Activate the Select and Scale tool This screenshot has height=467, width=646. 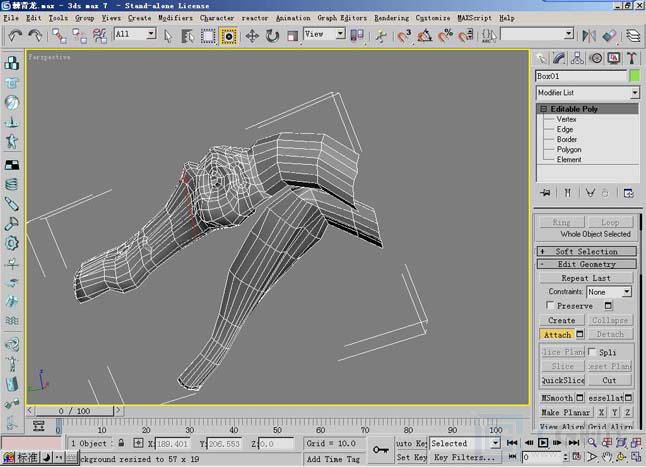coord(293,36)
